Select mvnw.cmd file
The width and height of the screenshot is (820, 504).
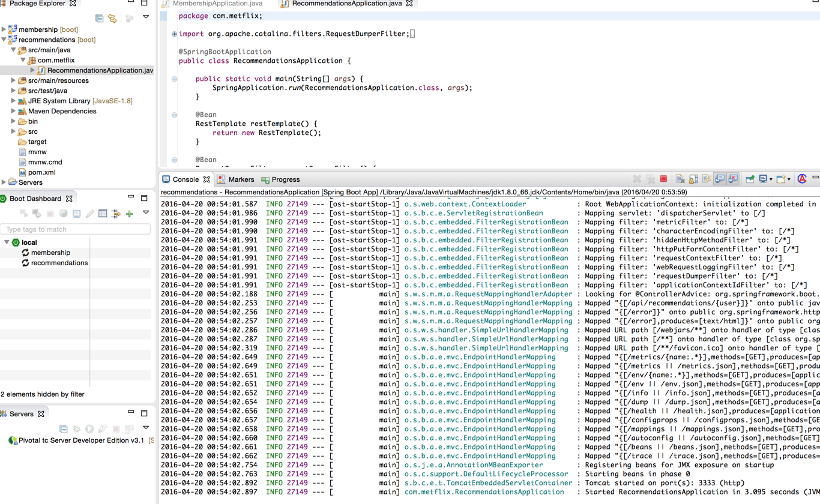coord(40,162)
